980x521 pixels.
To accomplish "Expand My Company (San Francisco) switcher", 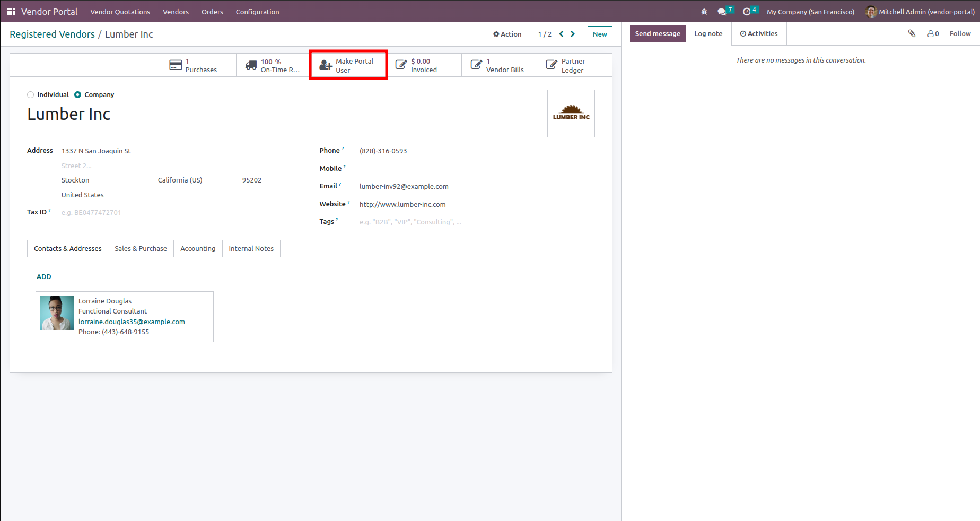I will coord(810,12).
